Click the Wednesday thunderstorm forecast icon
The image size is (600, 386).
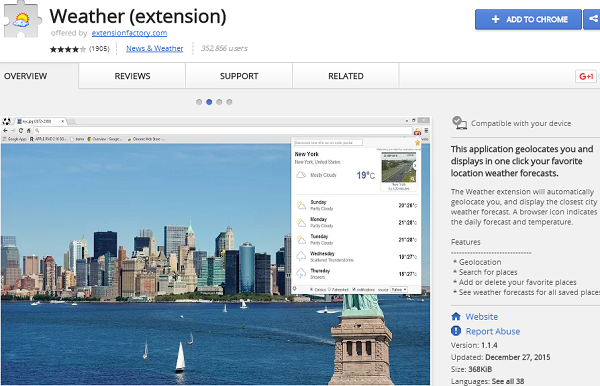pos(301,256)
